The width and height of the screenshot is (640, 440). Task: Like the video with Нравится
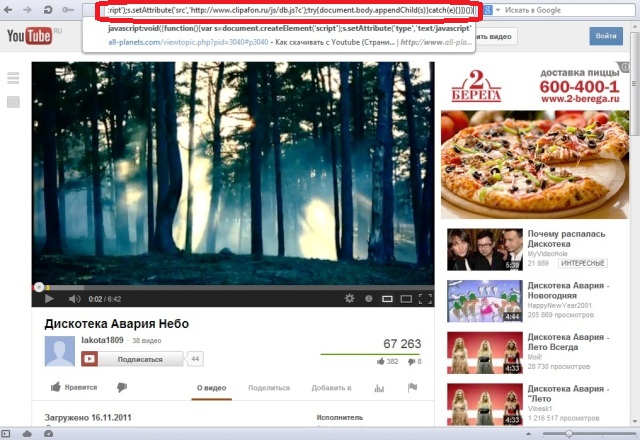(74, 387)
